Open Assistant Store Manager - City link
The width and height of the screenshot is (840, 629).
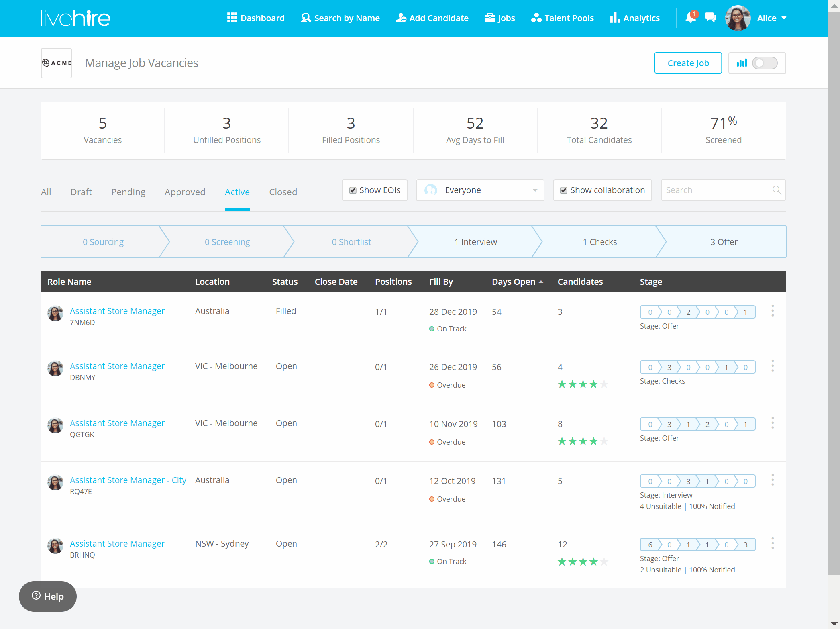pos(128,480)
